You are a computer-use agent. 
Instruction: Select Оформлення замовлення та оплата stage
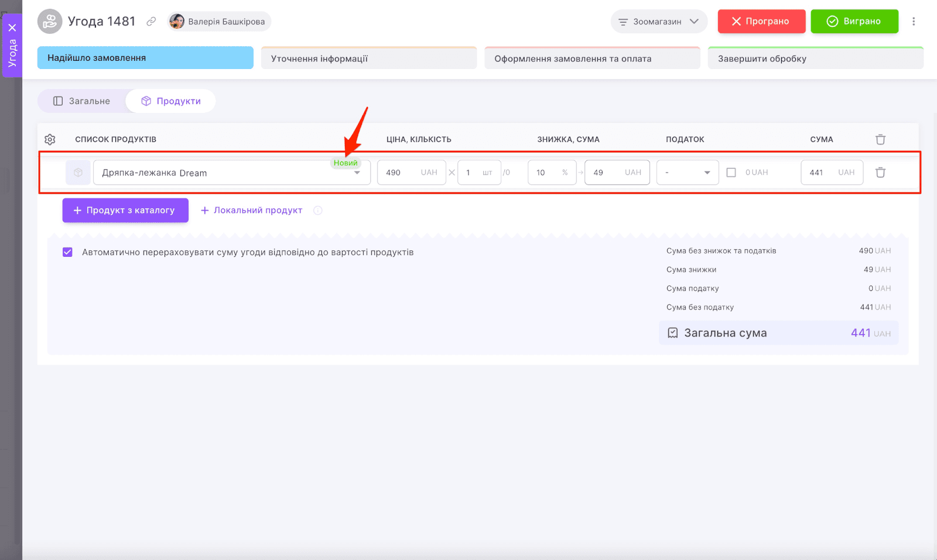point(592,58)
